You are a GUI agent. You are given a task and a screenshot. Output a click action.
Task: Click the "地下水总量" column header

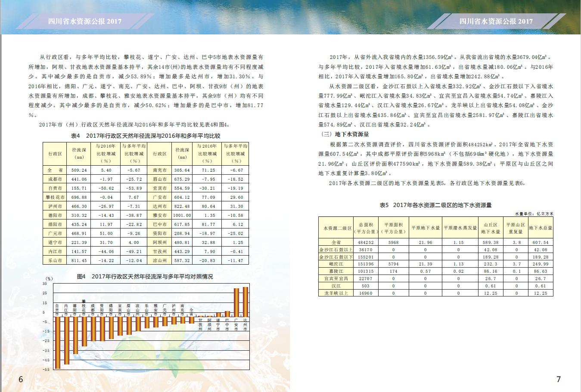541,228
